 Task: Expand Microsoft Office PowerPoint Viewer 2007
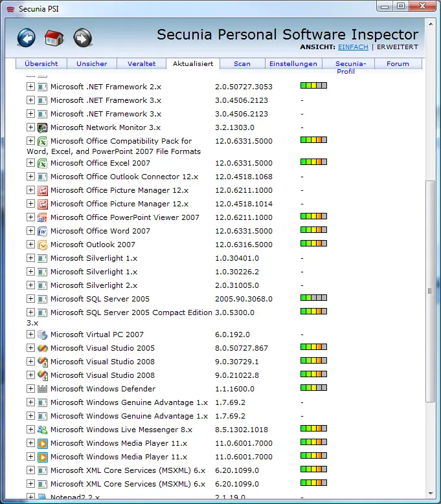(30, 217)
